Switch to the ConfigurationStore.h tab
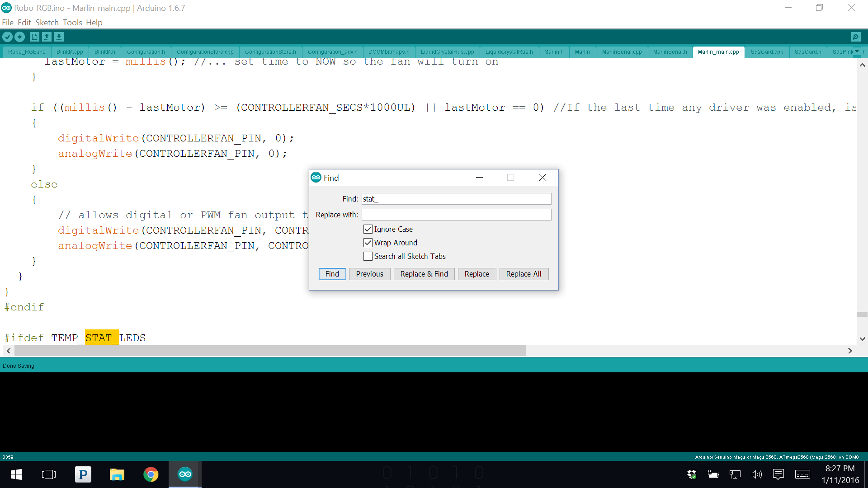This screenshot has width=868, height=488. 270,52
